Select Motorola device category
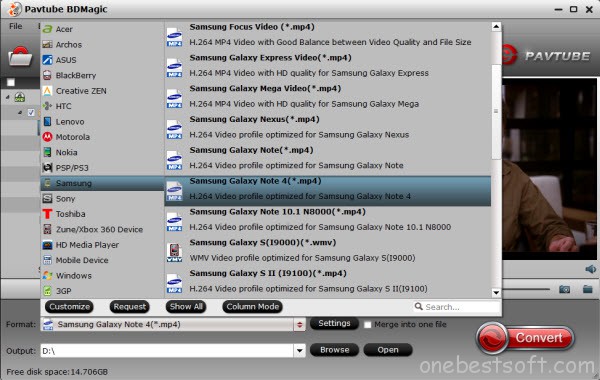 tap(103, 137)
